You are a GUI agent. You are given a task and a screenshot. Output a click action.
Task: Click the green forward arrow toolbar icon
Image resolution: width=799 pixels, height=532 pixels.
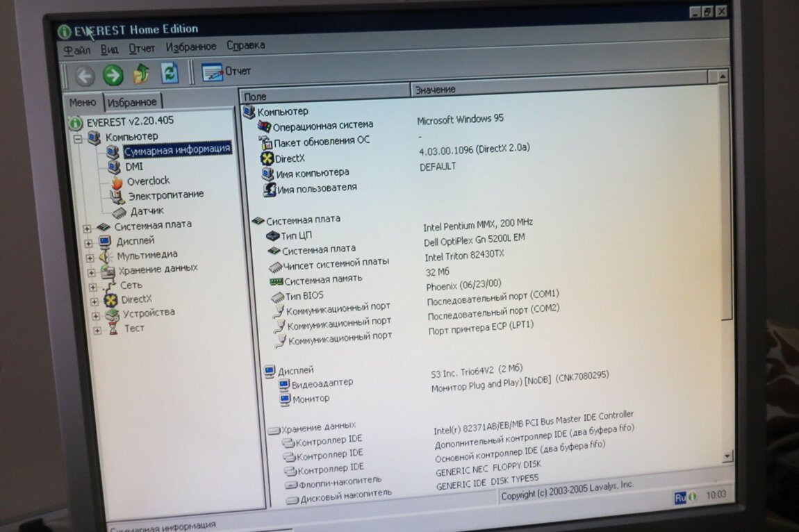[113, 74]
